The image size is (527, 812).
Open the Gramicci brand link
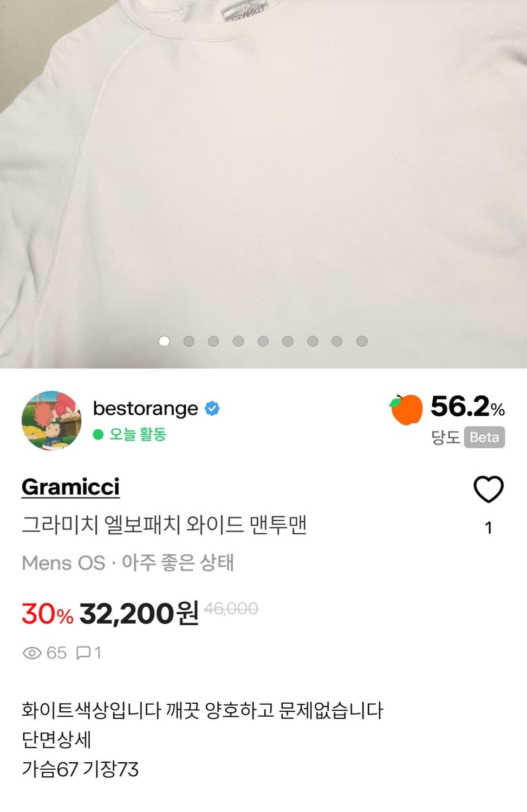pos(70,487)
